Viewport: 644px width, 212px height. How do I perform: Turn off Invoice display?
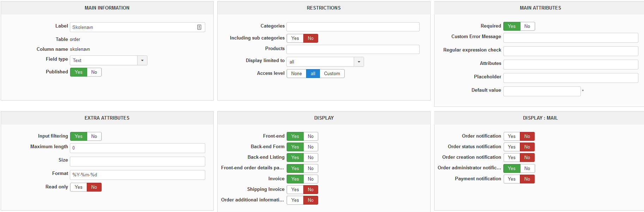point(311,179)
